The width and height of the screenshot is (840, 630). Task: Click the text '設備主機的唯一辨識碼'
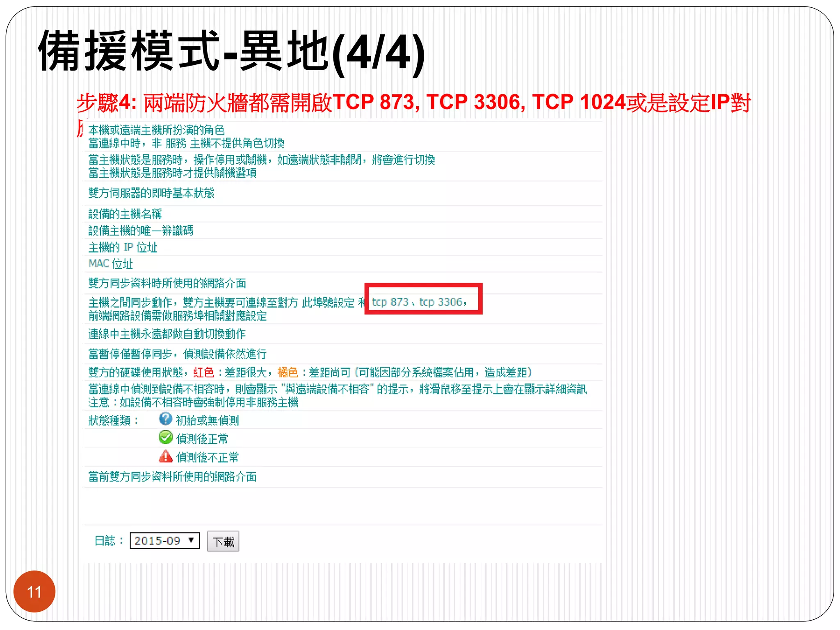tap(141, 231)
